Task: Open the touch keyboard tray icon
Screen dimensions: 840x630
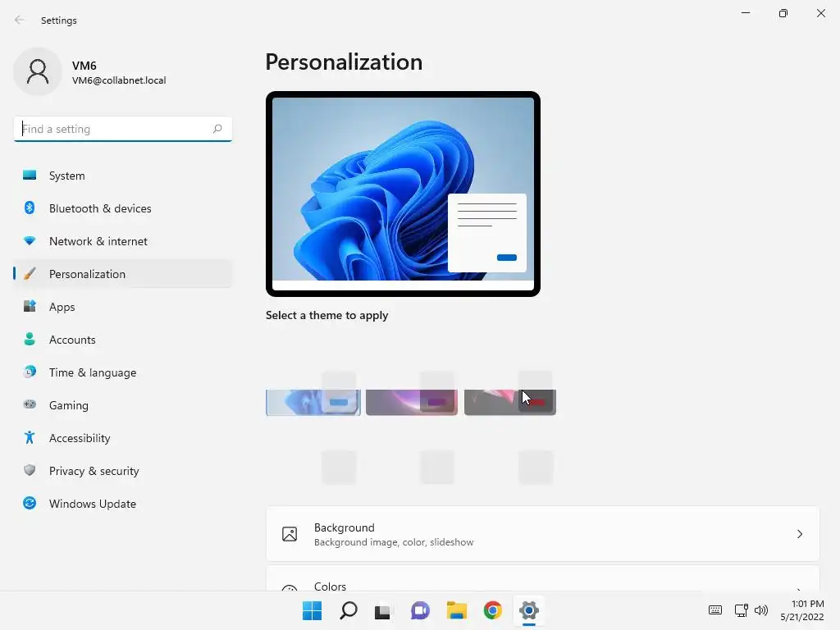Action: click(715, 610)
